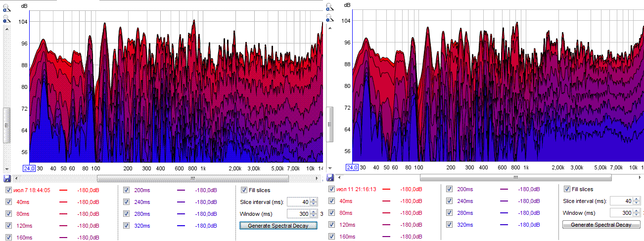Click the save floppy icon below left graph
The height and width of the screenshot is (241, 644).
pos(7,178)
